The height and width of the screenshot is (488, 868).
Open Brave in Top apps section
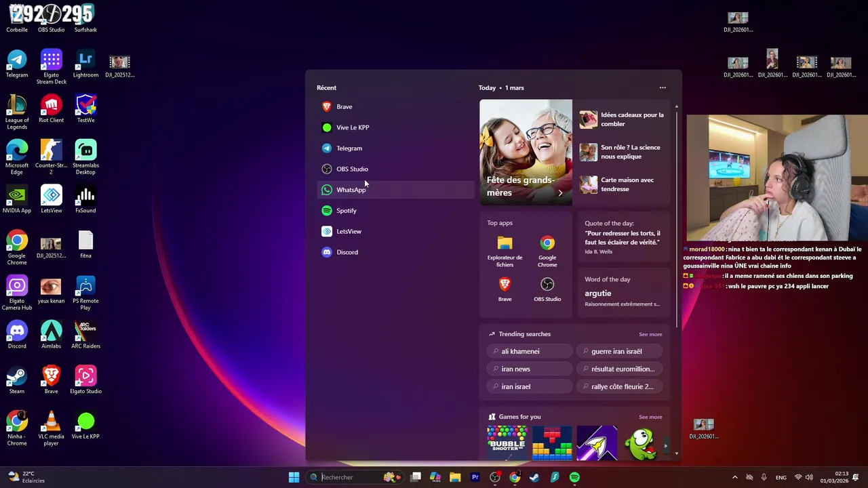[505, 289]
